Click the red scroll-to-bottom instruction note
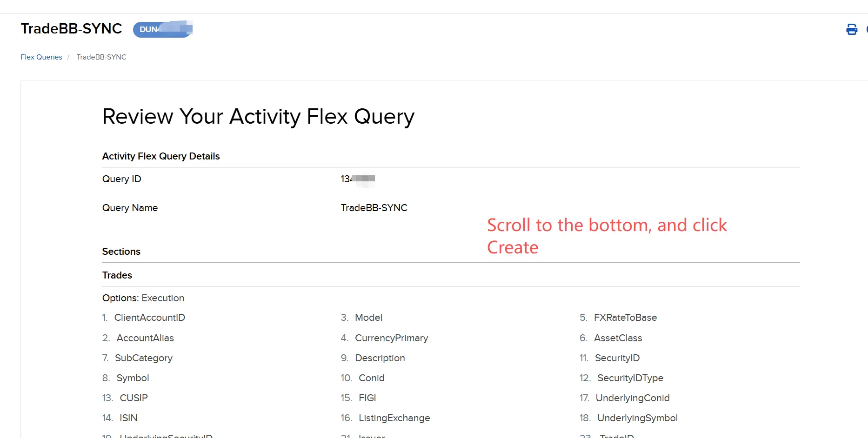Image resolution: width=868 pixels, height=438 pixels. (607, 236)
